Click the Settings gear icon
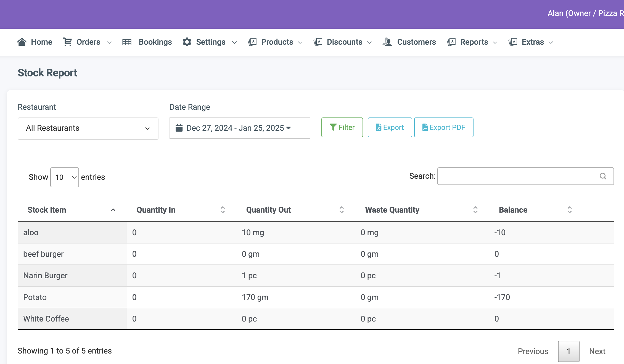Image resolution: width=624 pixels, height=364 pixels. tap(187, 42)
